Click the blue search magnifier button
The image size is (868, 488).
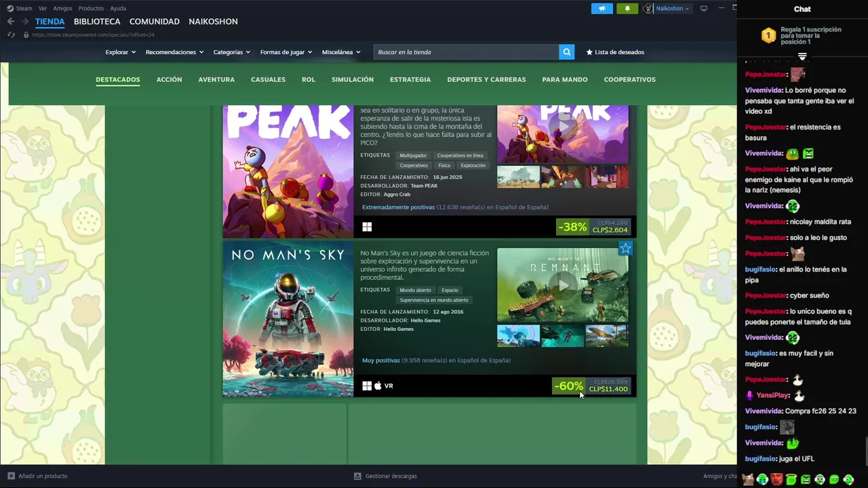coord(567,52)
